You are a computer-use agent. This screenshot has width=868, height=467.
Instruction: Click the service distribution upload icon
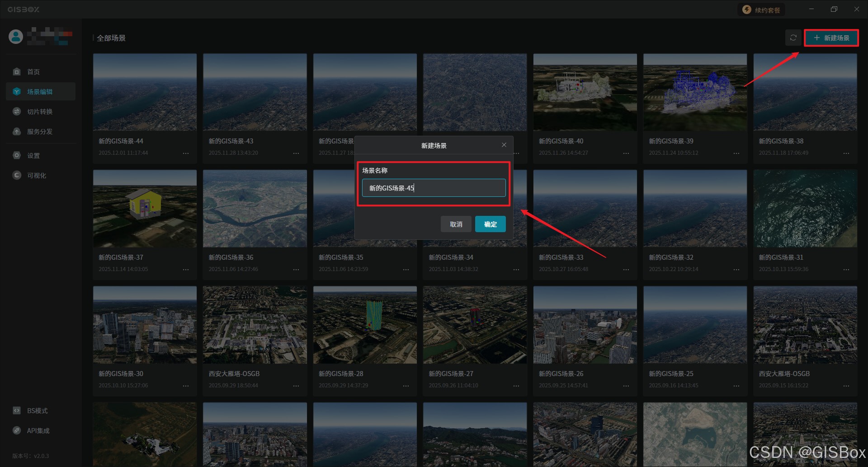coord(17,131)
